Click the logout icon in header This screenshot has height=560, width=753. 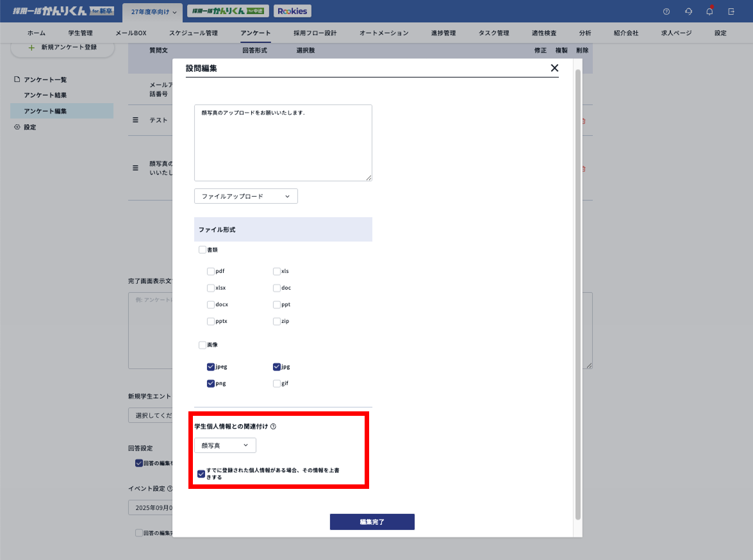pos(731,12)
